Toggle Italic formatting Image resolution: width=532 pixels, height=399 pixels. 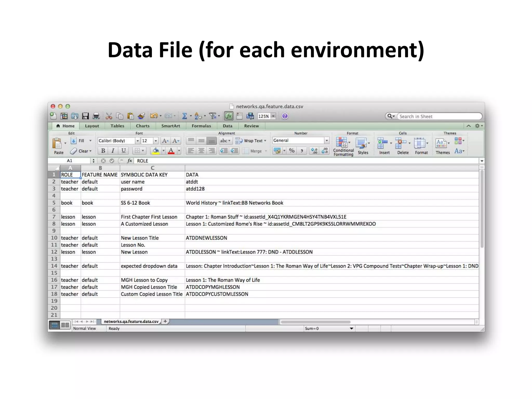coord(113,151)
